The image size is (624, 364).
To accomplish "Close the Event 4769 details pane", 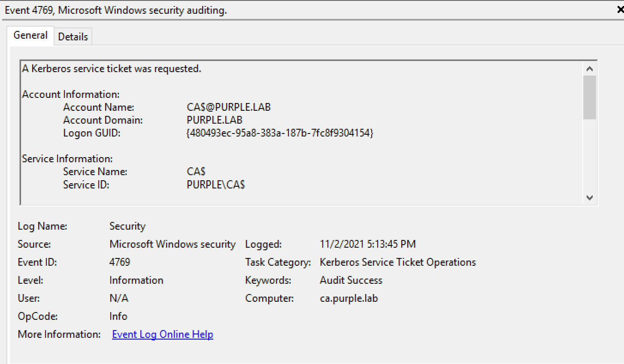I will (x=620, y=10).
